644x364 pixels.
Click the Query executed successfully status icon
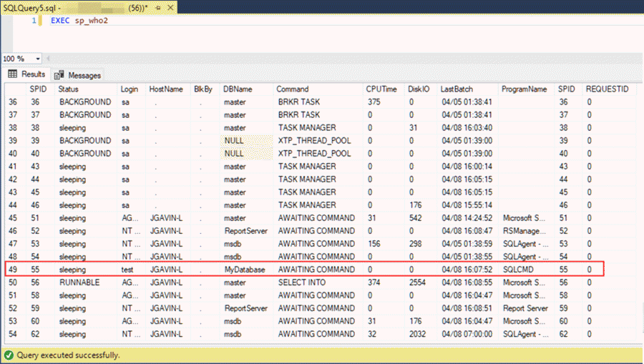click(9, 355)
